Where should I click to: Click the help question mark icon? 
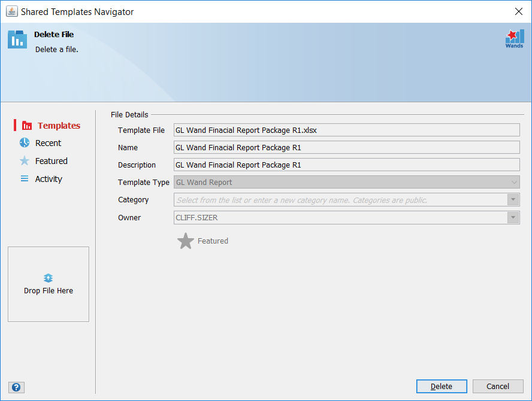point(16,387)
